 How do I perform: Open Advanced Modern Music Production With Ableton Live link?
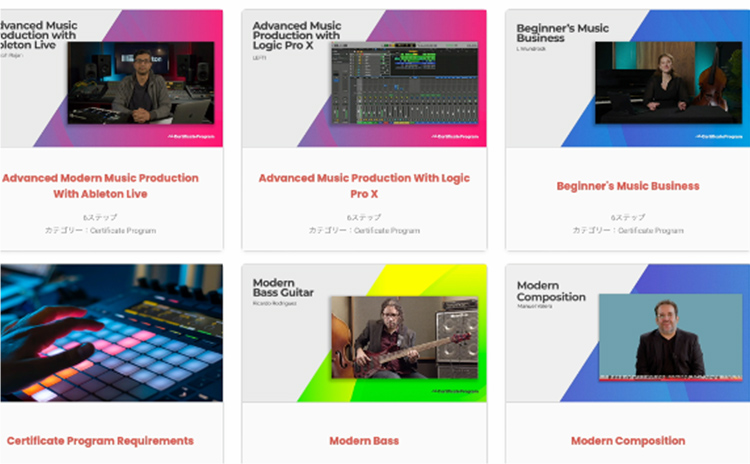coord(100,186)
